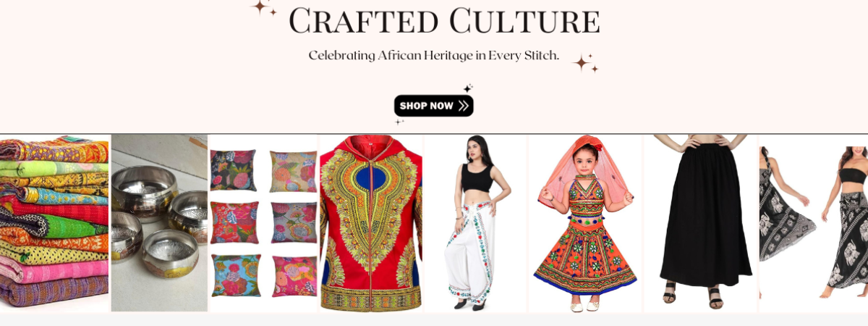This screenshot has height=326, width=868.
Task: Click the tiny sparkle below Shop Now button
Action: point(399,122)
